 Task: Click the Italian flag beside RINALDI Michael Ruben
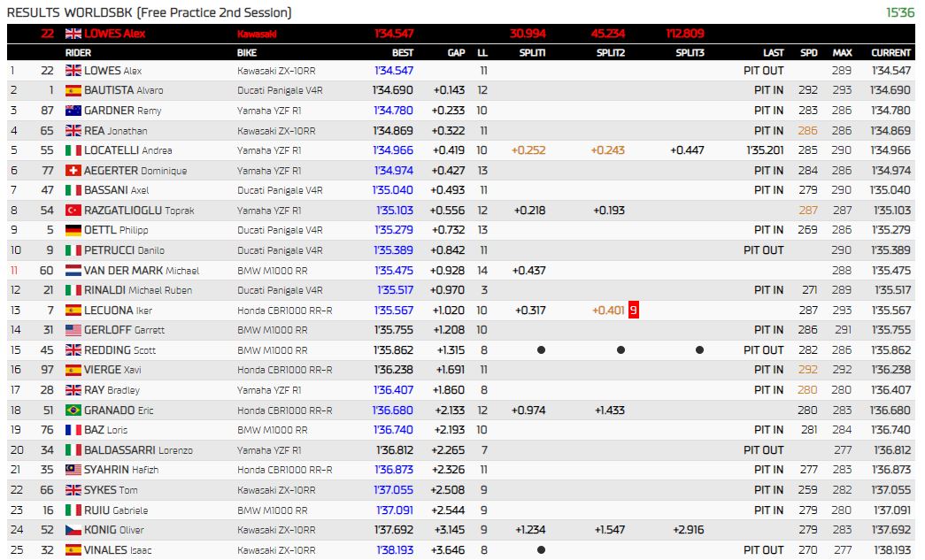point(73,290)
